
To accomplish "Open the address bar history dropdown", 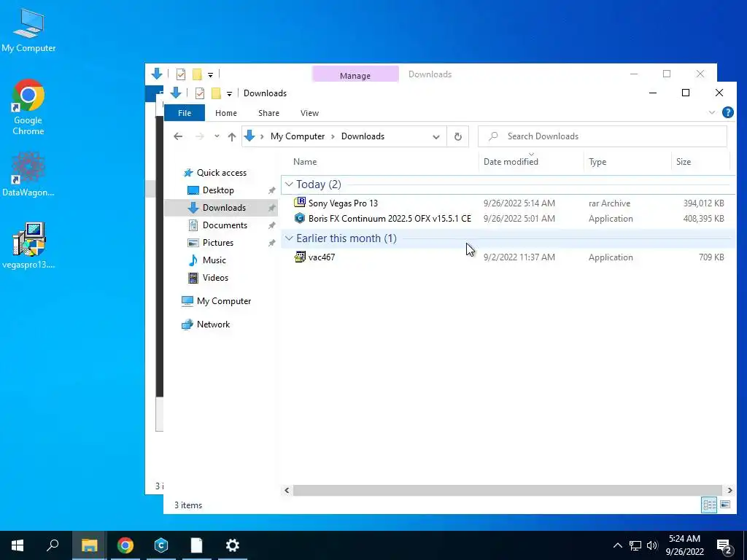I will (x=436, y=136).
